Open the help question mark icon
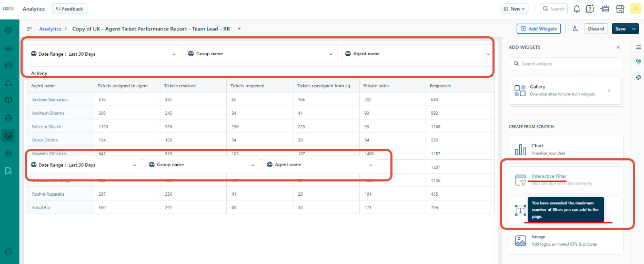 pyautogui.click(x=590, y=8)
